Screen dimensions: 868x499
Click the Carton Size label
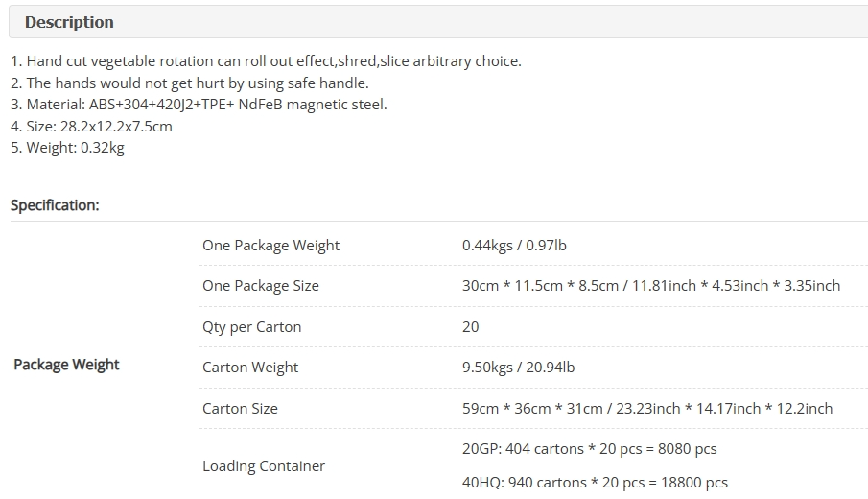240,409
